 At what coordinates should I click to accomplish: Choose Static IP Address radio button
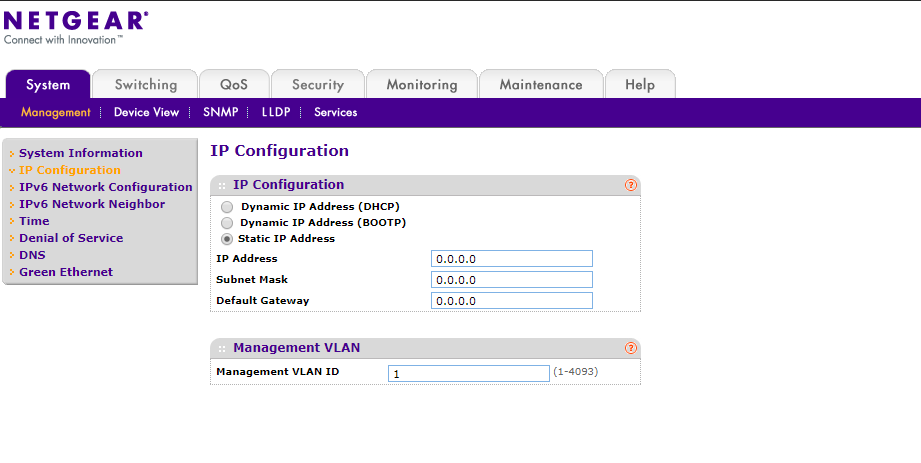[227, 239]
